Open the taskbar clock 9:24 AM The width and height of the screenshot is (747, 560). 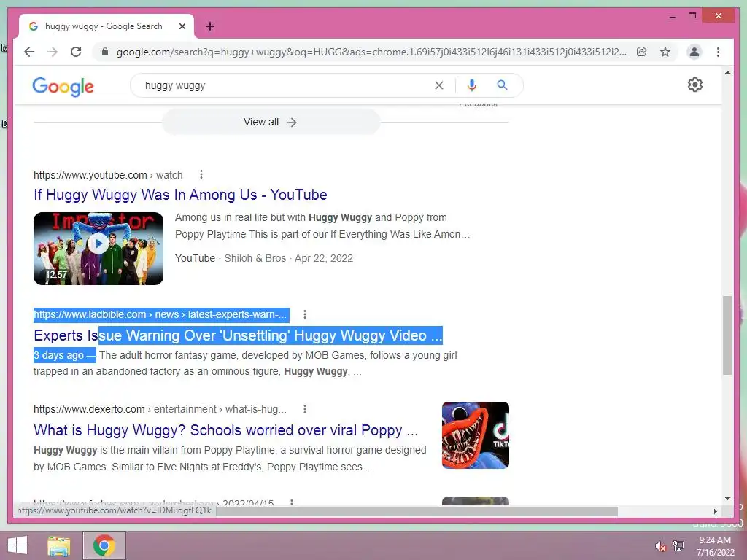pos(715,545)
